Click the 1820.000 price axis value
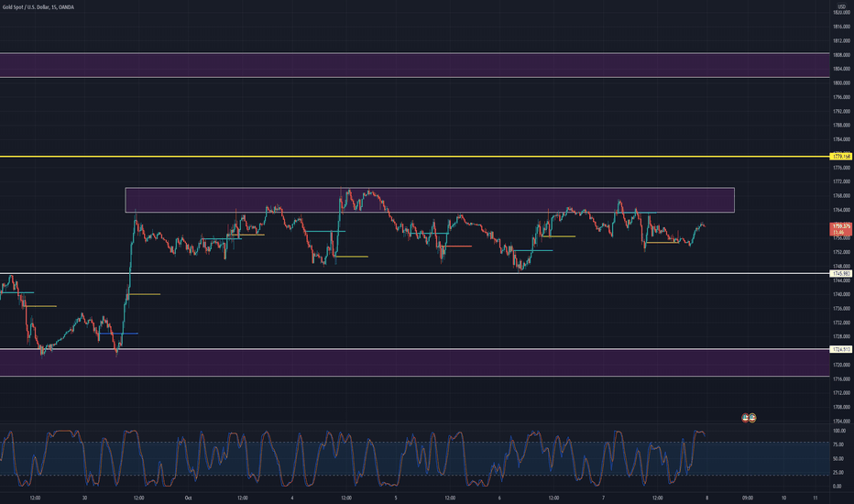Screen dimensions: 854x504 pyautogui.click(x=841, y=13)
